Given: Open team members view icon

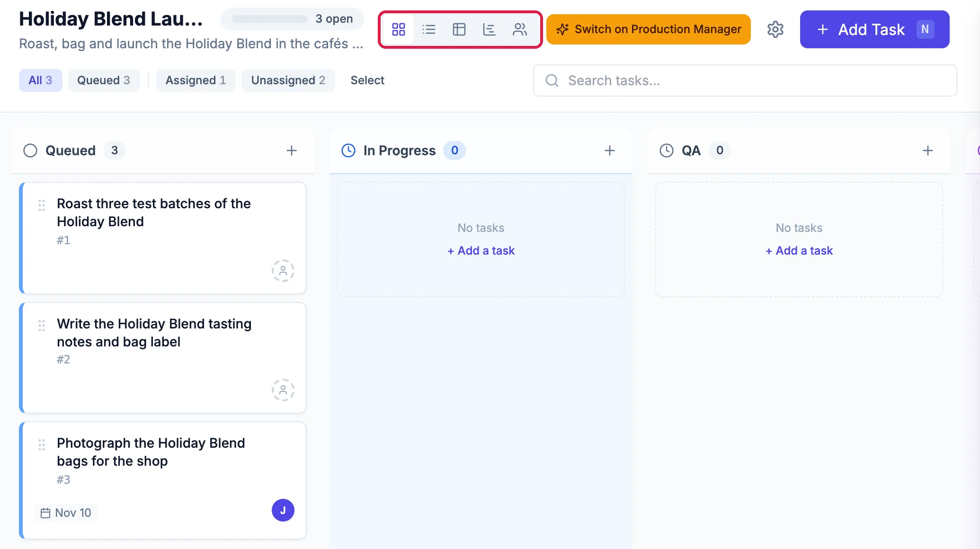Looking at the screenshot, I should [x=520, y=29].
